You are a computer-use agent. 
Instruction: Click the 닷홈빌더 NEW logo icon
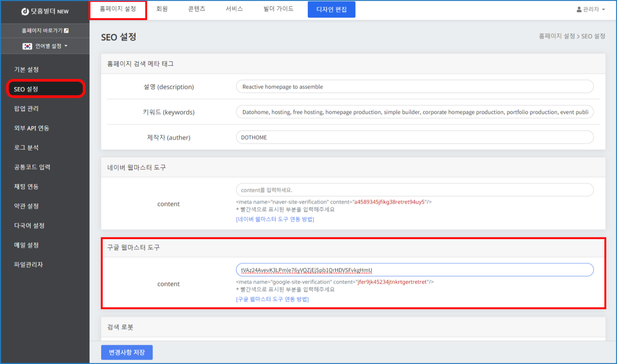click(x=25, y=11)
